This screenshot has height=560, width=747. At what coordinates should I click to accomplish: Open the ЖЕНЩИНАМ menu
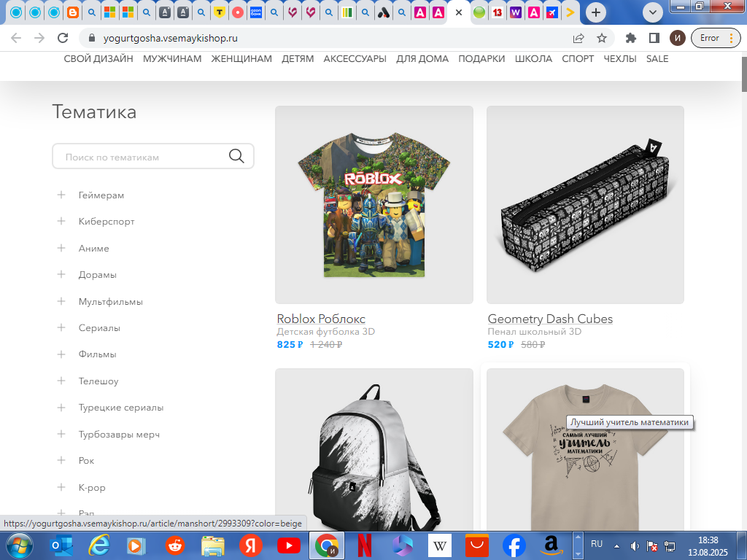(241, 58)
